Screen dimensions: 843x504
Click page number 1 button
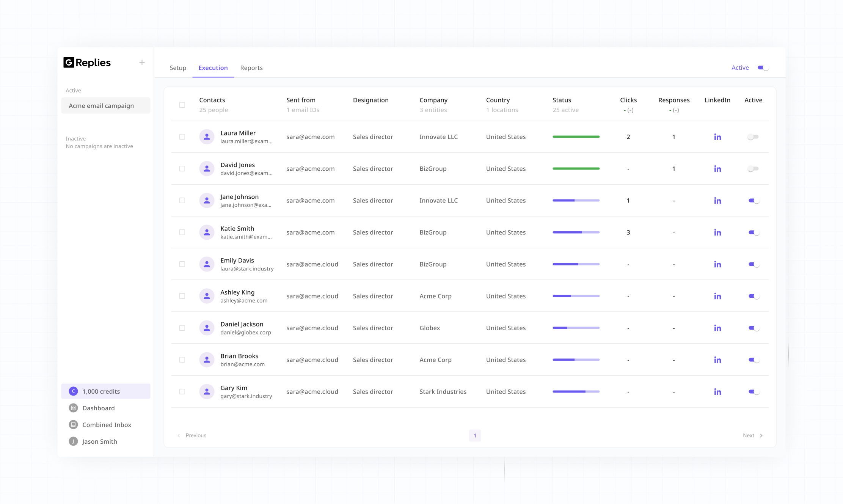474,436
